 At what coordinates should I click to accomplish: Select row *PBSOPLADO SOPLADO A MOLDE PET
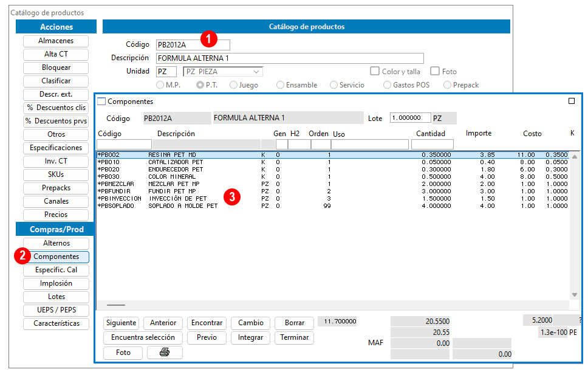[333, 205]
